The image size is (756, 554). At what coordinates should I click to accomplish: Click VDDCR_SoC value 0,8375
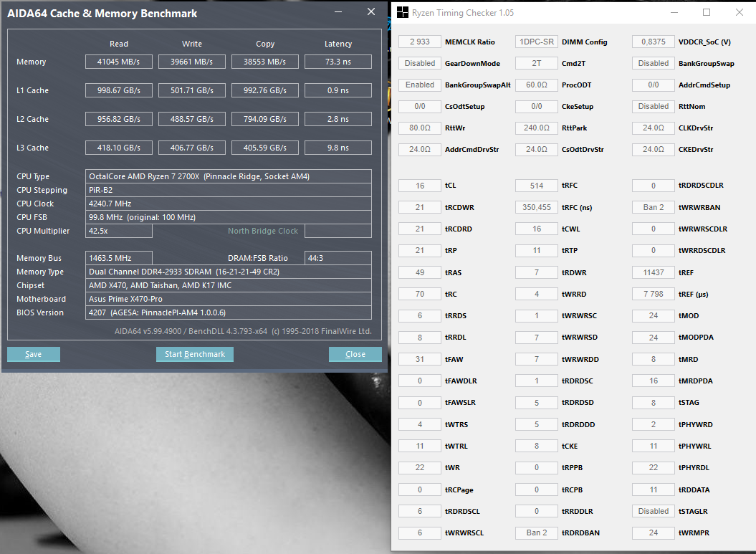654,42
